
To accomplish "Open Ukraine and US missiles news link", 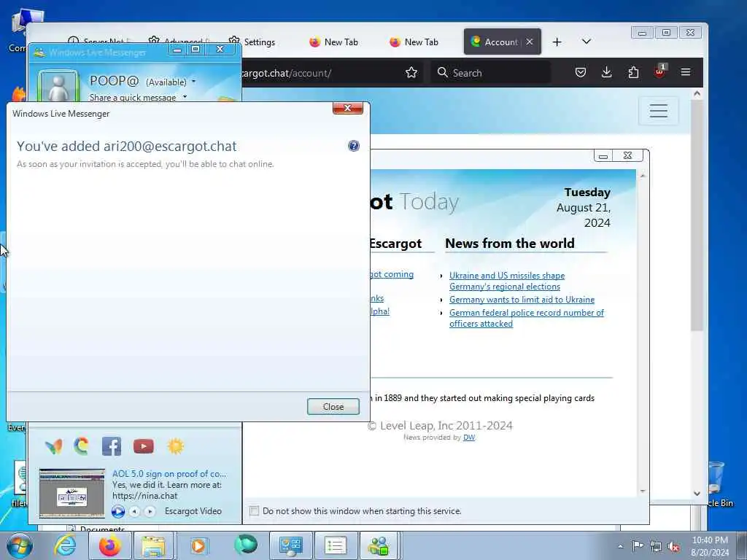I will 507,281.
